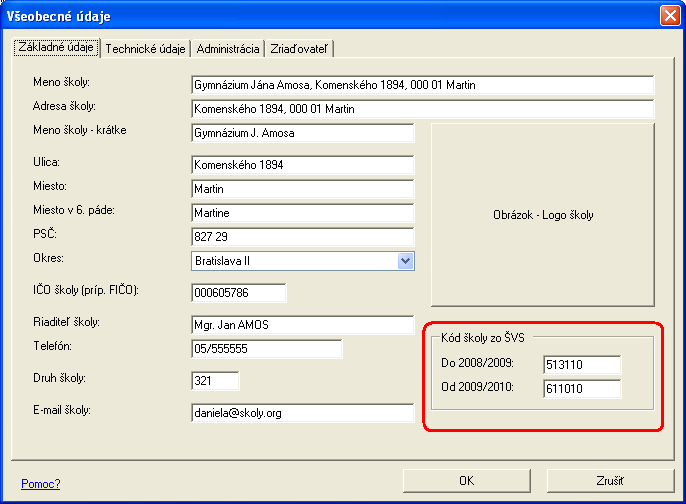Click the Telefón input field

click(x=267, y=349)
